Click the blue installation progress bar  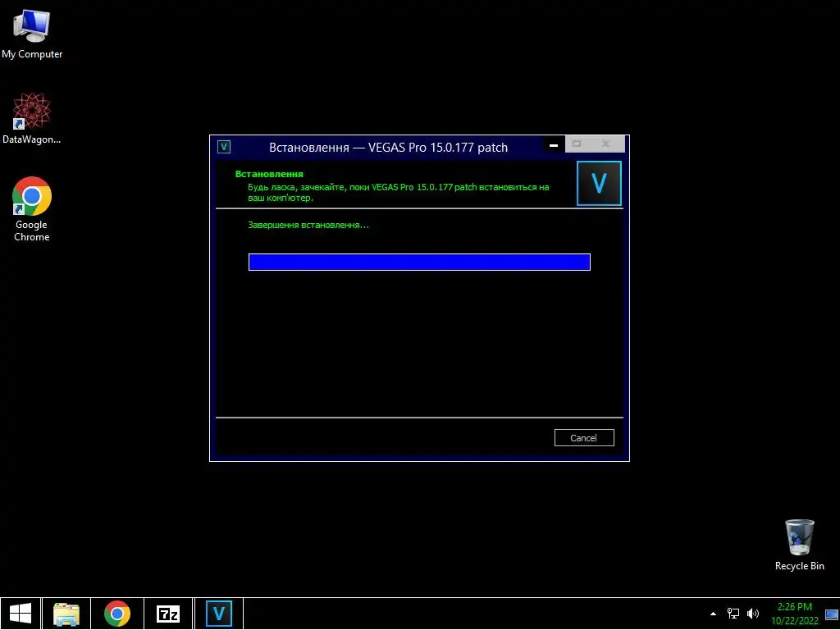(x=419, y=262)
